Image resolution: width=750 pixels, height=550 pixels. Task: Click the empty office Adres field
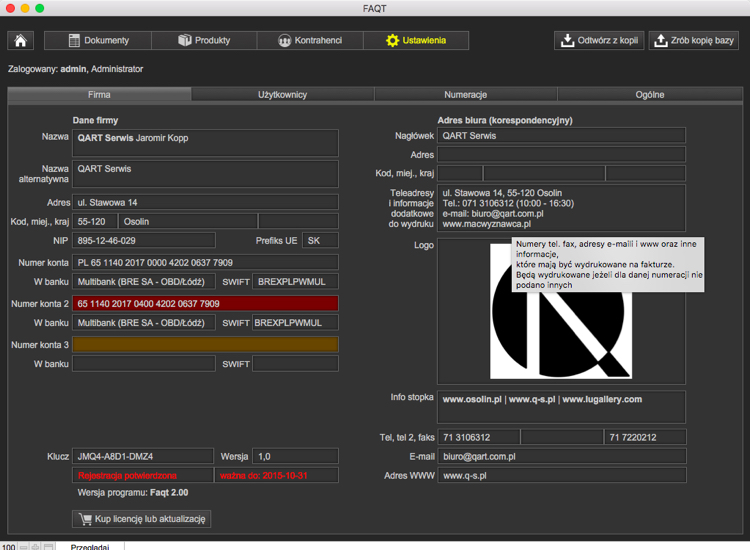click(562, 154)
